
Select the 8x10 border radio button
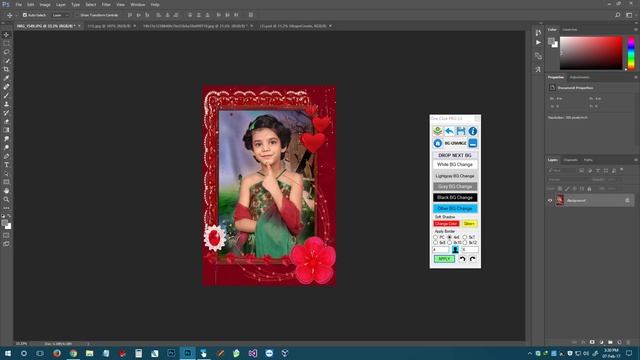(450, 242)
